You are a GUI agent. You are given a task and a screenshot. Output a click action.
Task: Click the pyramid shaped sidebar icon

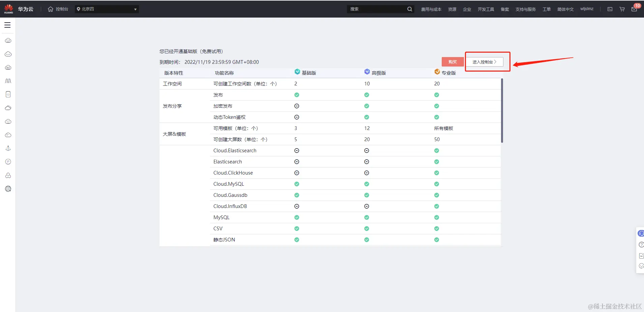[x=8, y=149]
